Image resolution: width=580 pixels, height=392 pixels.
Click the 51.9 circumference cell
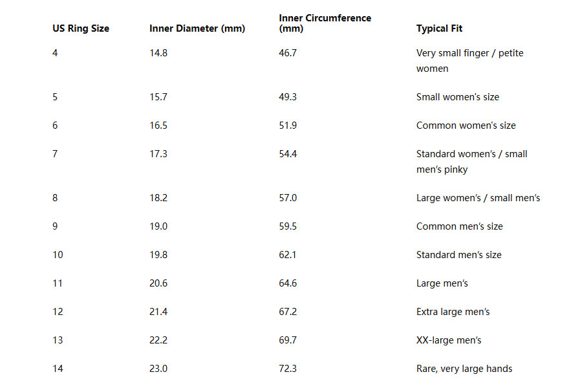pos(288,125)
